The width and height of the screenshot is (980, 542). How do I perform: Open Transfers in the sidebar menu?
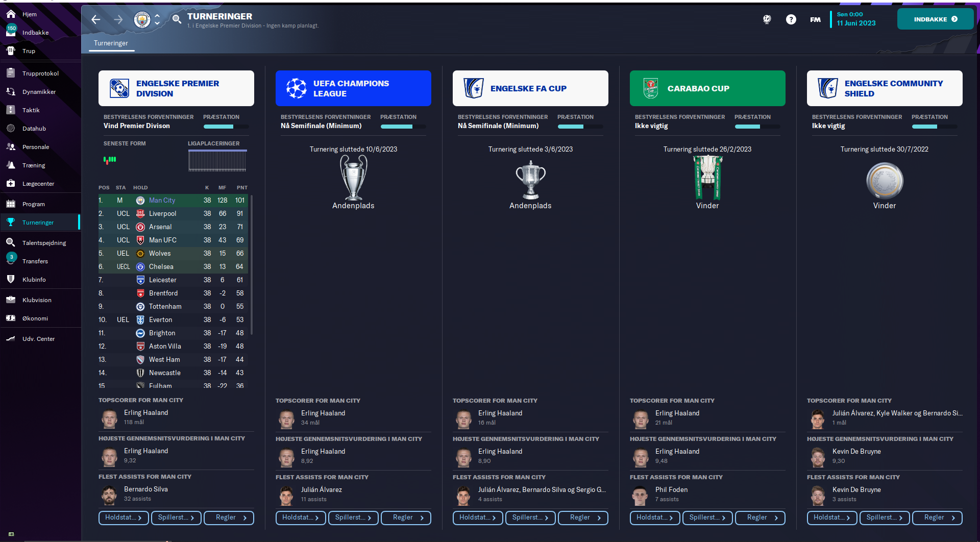[35, 261]
